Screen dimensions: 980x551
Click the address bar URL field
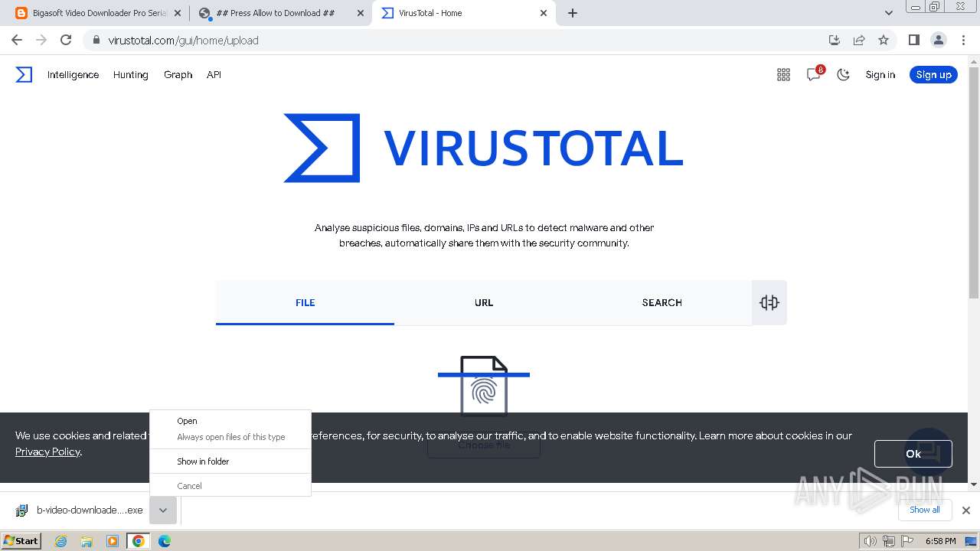(459, 40)
